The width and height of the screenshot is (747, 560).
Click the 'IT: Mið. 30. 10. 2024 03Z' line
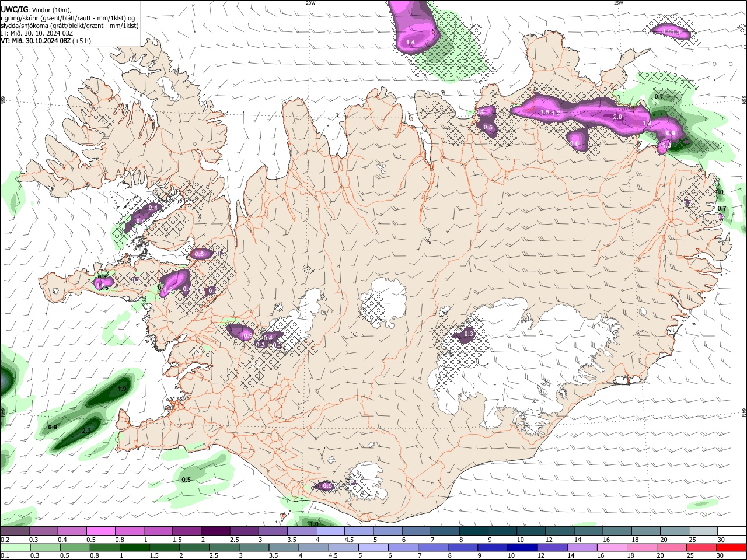tap(37, 33)
